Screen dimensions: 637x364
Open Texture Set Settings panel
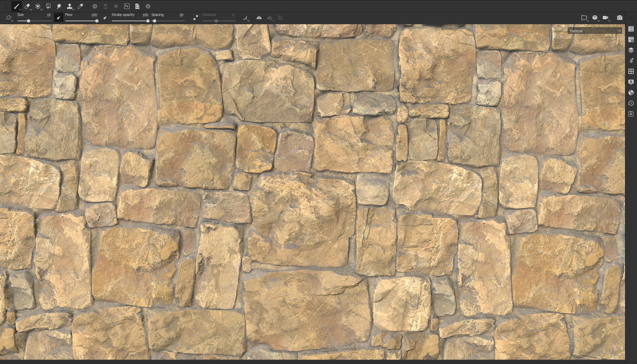click(x=631, y=39)
